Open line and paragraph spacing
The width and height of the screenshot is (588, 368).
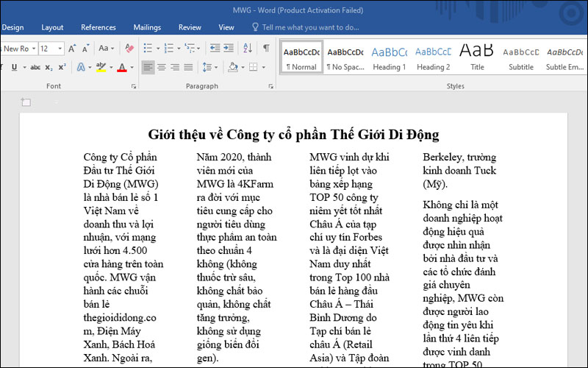point(207,67)
